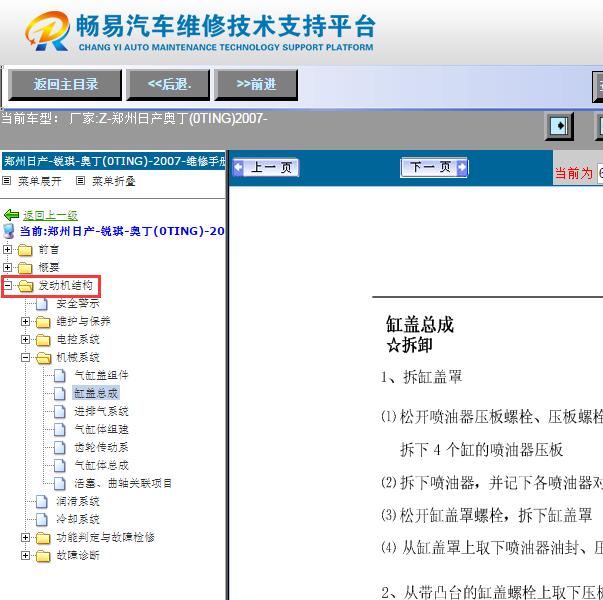The width and height of the screenshot is (603, 600).
Task: Click the 菜单折叠 list icon
Action: (x=80, y=180)
